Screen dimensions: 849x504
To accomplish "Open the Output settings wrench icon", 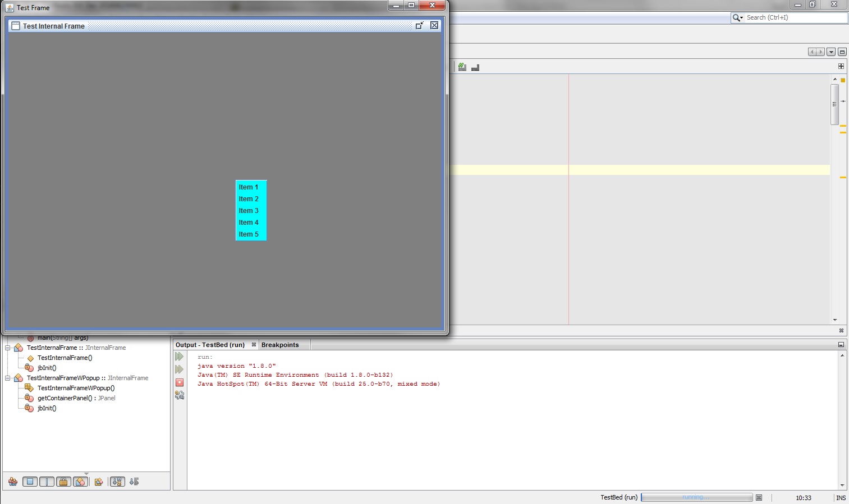I will pos(180,395).
